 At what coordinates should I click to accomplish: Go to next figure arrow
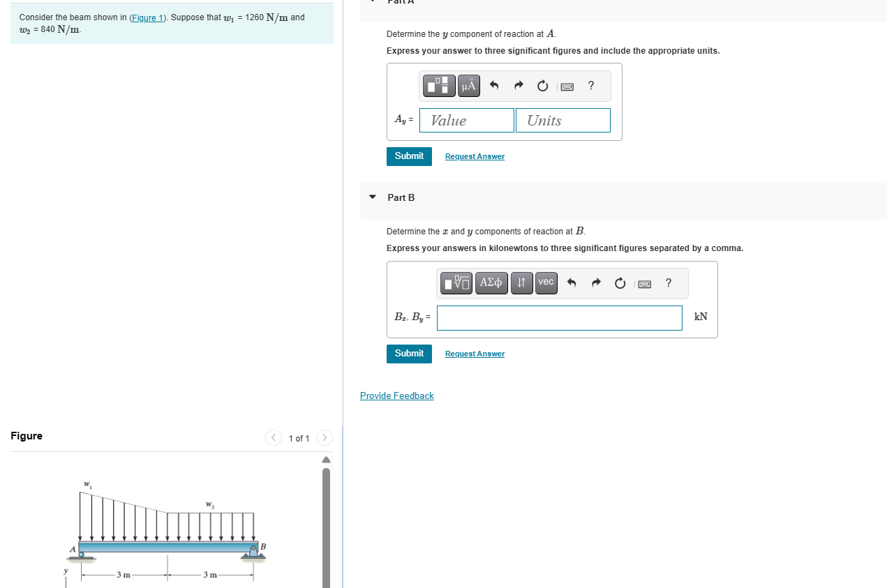(x=325, y=438)
